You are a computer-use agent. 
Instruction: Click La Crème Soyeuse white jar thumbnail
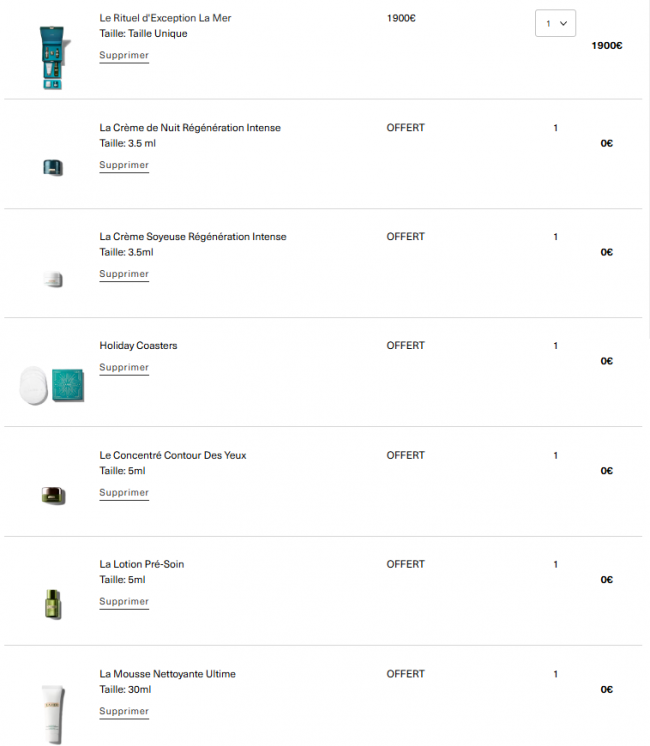(x=53, y=279)
